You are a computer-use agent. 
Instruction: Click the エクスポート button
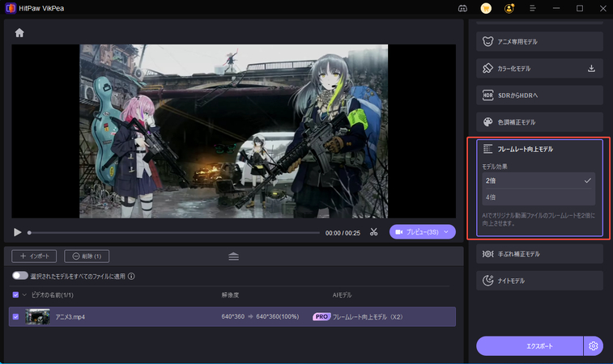point(529,346)
